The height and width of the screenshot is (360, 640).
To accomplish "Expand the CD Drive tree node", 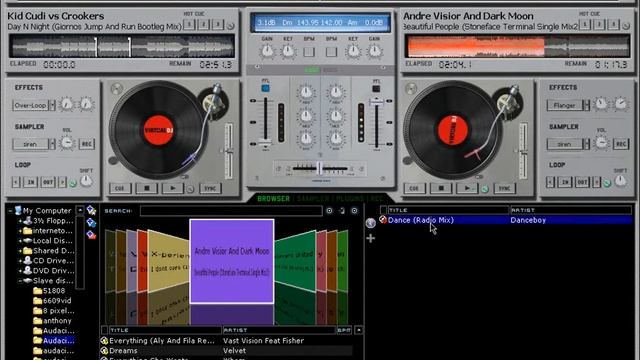I will click(x=20, y=261).
